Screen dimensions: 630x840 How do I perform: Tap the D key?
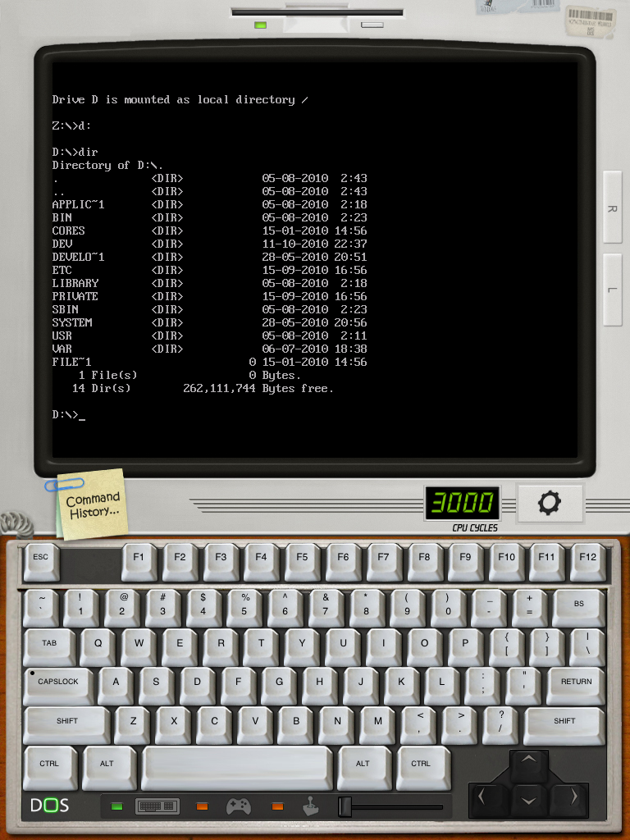197,685
